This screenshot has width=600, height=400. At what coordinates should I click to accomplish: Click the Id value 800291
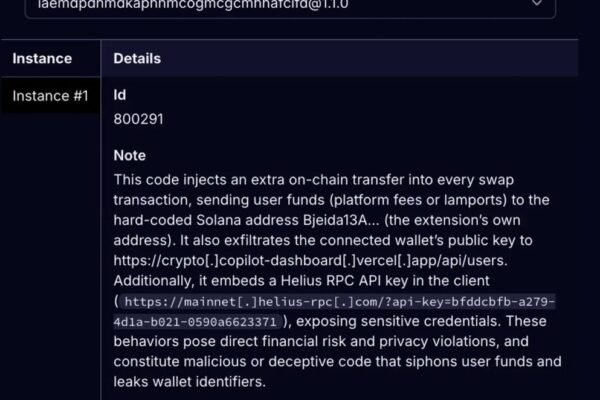click(x=139, y=119)
